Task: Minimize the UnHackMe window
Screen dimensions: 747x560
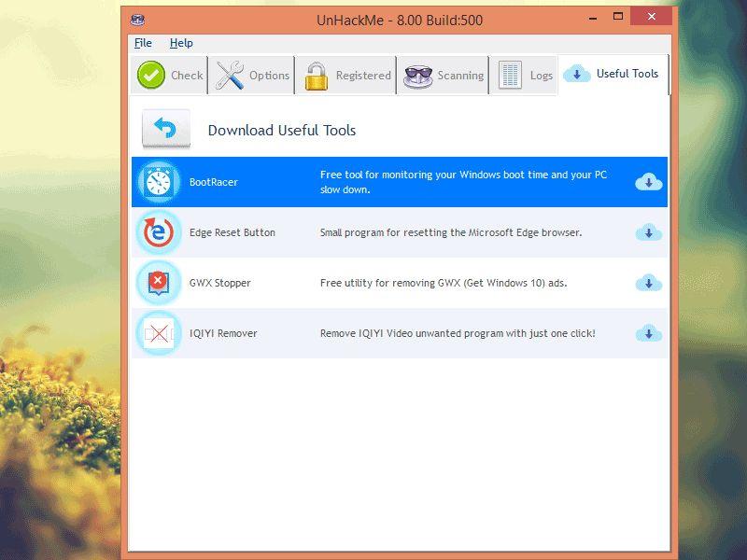Action: [593, 18]
